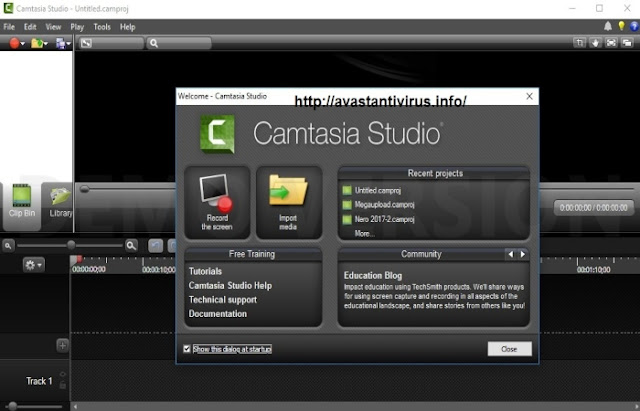Open the Record dropdown arrow
Screen dimensions: 640x411
click(x=23, y=43)
